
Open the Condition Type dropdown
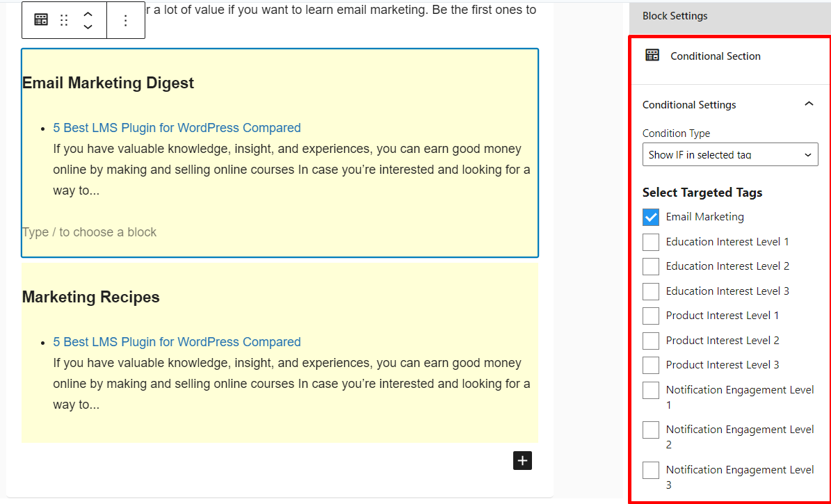click(x=730, y=155)
